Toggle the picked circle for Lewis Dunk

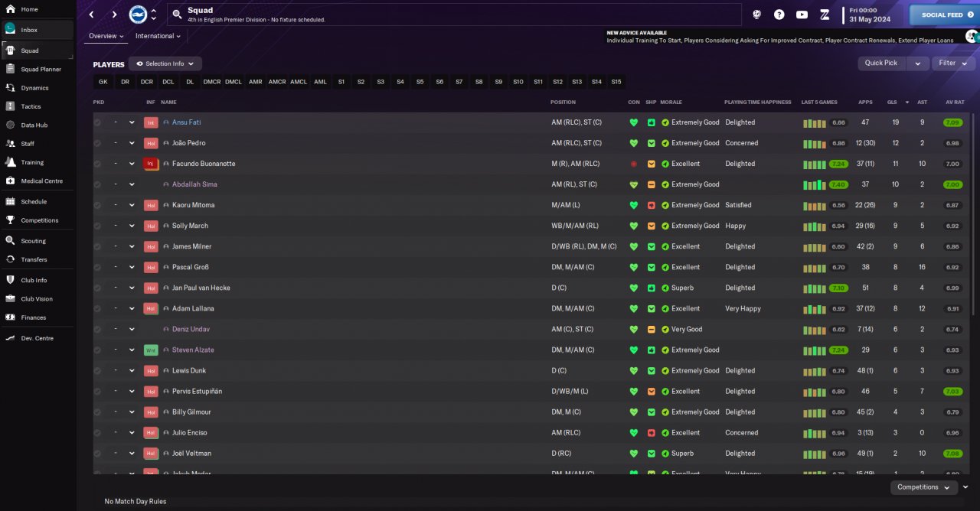coord(97,370)
